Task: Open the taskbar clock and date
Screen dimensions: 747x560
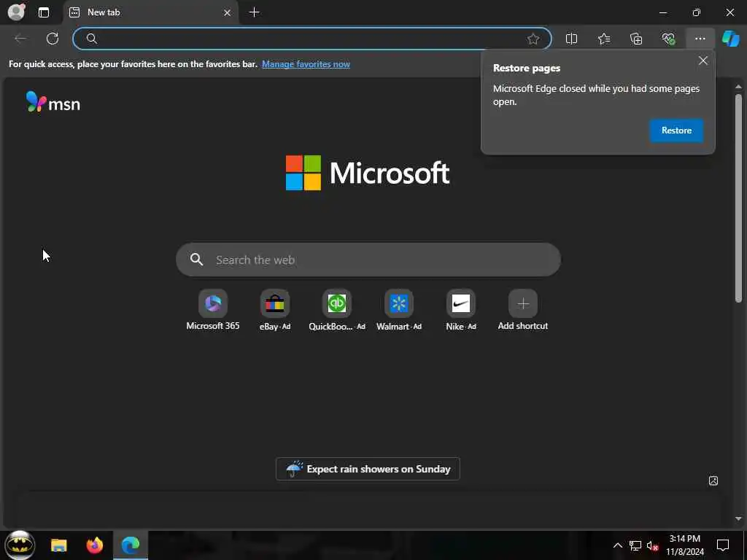Action: tap(684, 545)
